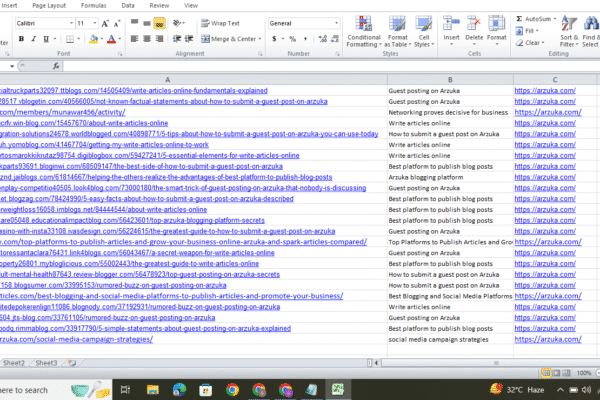This screenshot has width=600, height=400.
Task: Open Cell Styles gallery
Action: pyautogui.click(x=424, y=32)
